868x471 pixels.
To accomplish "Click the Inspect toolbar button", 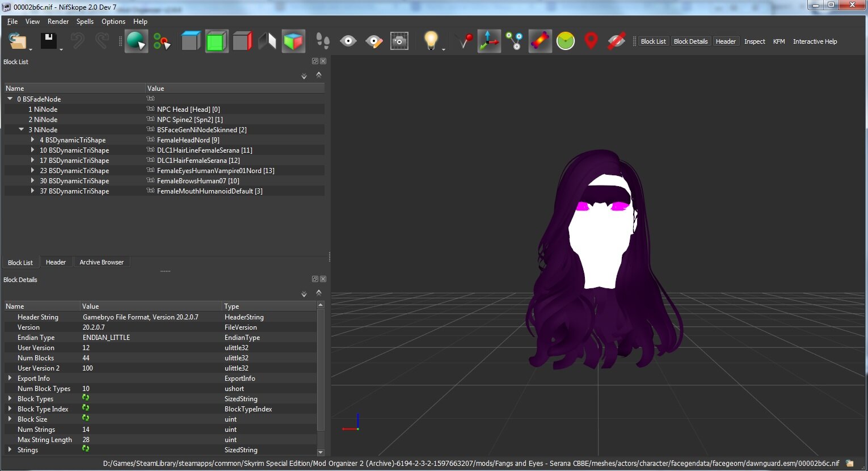I will coord(755,41).
